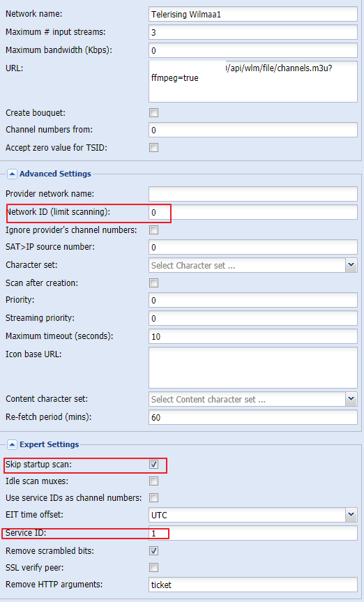Uncheck the Skip startup scan checkbox

pos(153,465)
